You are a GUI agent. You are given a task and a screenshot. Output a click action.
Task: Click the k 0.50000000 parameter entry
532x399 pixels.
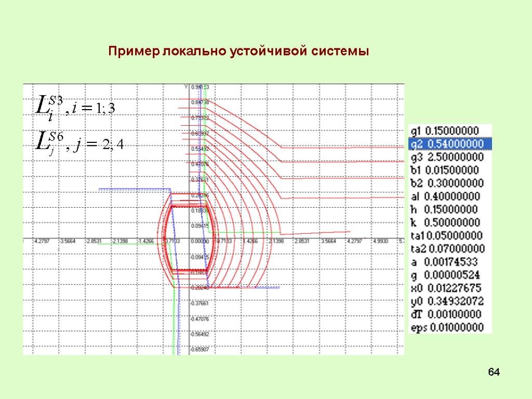(x=448, y=222)
